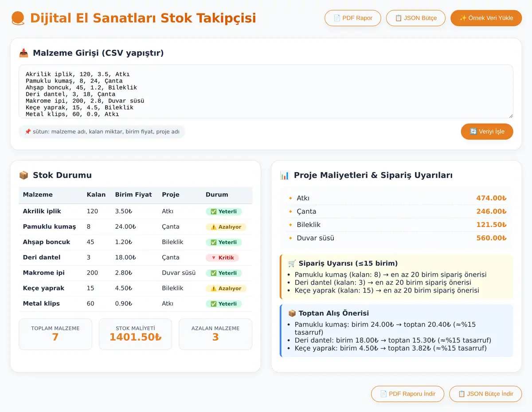Click the inbox tray icon beside Malzeme Girişi
532x412 pixels.
(x=23, y=53)
